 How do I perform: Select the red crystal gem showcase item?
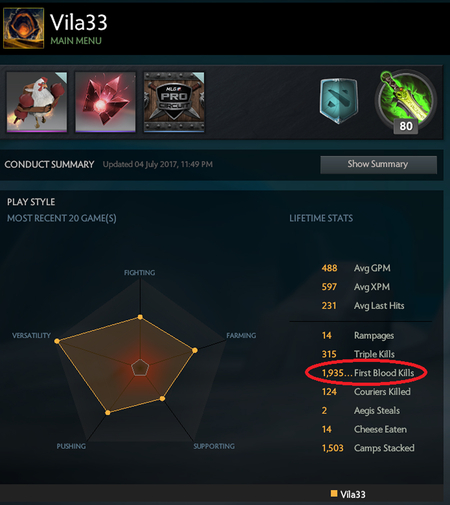click(x=105, y=102)
